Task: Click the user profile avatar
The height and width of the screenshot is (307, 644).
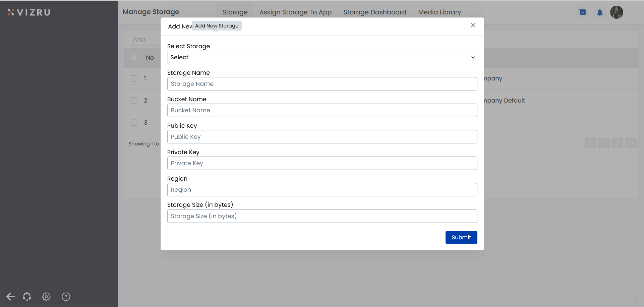Action: point(617,12)
